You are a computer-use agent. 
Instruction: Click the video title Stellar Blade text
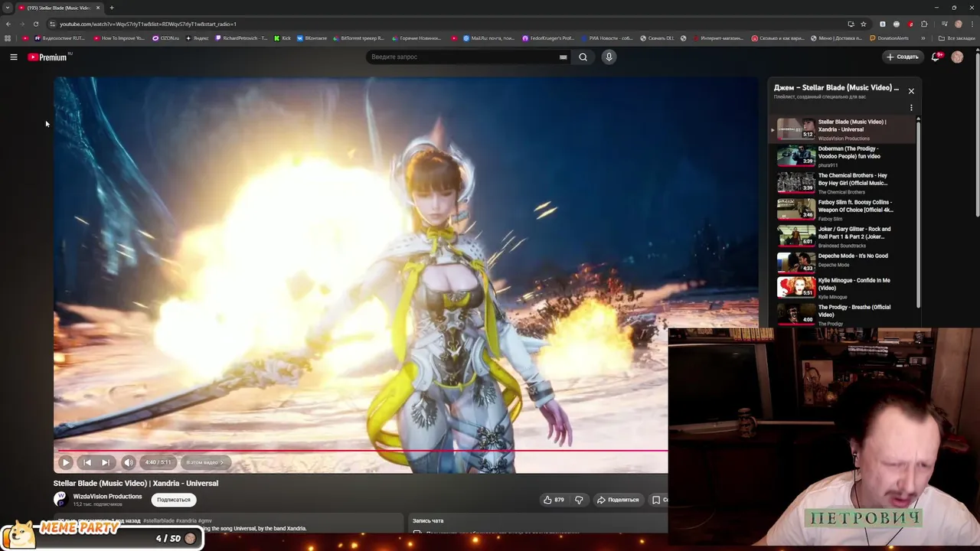tap(136, 484)
